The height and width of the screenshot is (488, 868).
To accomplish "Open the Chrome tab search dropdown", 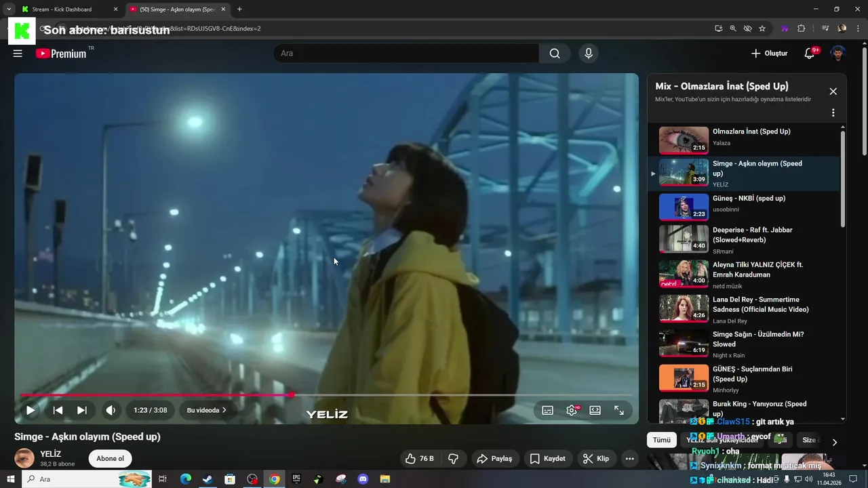I will point(9,9).
